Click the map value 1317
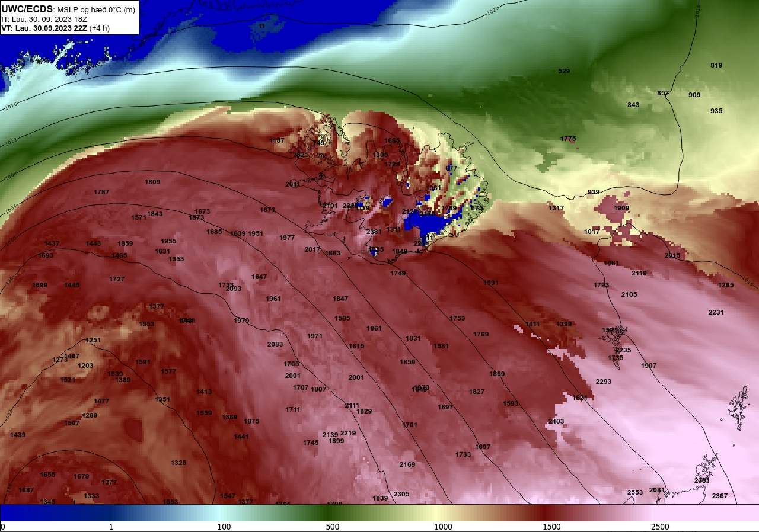 556,208
